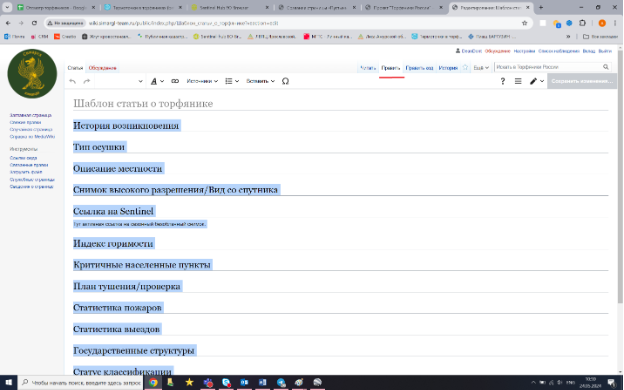Click heading Государственные структуры
Image resolution: width=624 pixels, height=390 pixels.
tap(134, 351)
